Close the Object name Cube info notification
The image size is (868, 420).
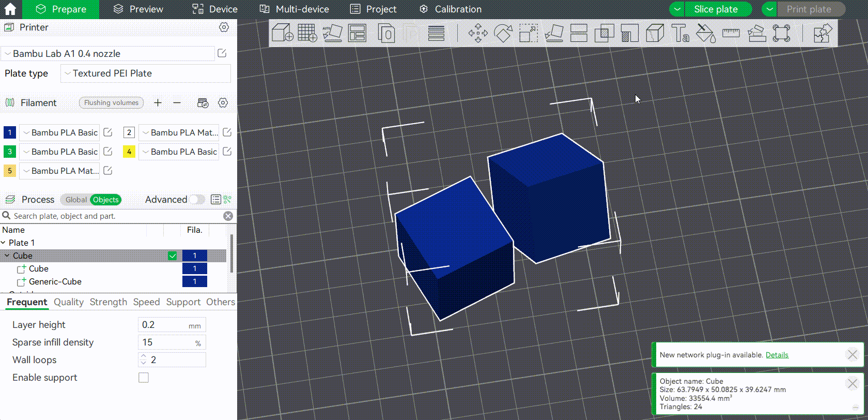(853, 383)
